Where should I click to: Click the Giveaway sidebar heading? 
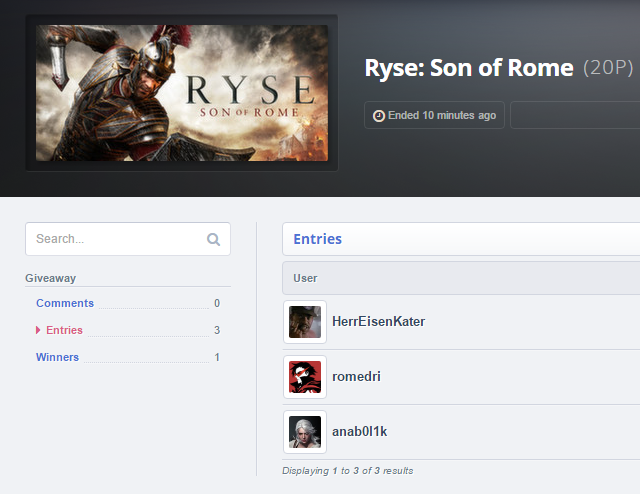click(x=51, y=278)
